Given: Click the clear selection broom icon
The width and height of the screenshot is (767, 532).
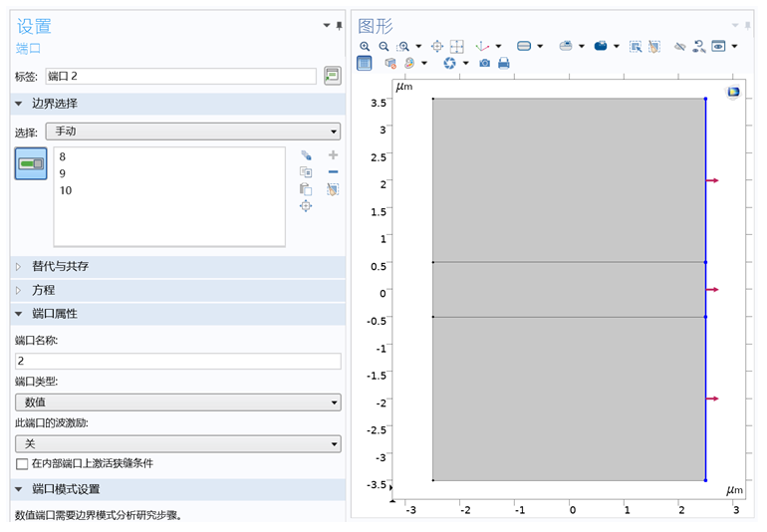Looking at the screenshot, I should click(333, 189).
